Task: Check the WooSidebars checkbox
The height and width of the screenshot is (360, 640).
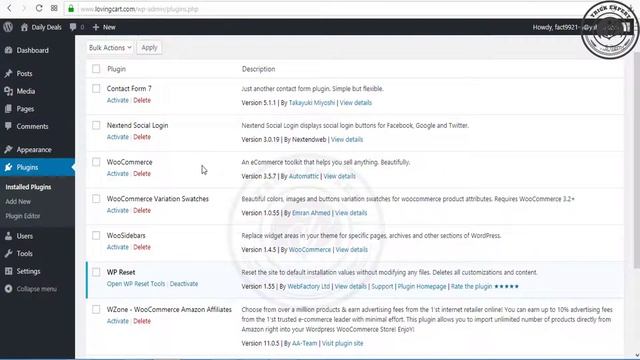Action: pyautogui.click(x=96, y=236)
